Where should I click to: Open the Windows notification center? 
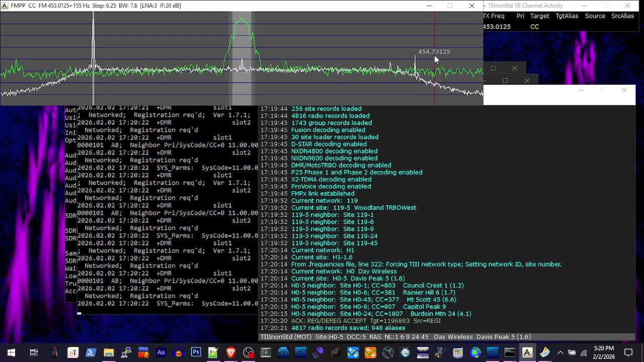[628, 352]
